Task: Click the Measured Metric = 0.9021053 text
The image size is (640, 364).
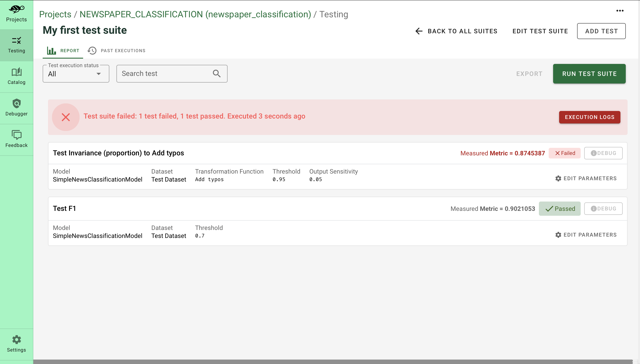Action: pyautogui.click(x=493, y=208)
